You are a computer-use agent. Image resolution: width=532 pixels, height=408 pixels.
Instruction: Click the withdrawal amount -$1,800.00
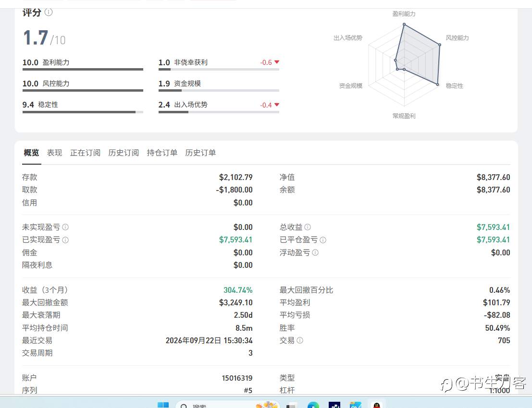click(x=234, y=190)
